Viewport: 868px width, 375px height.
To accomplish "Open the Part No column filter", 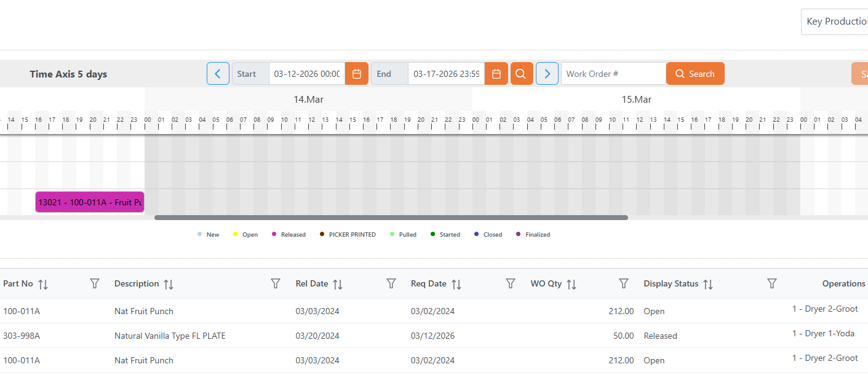I will tap(95, 283).
